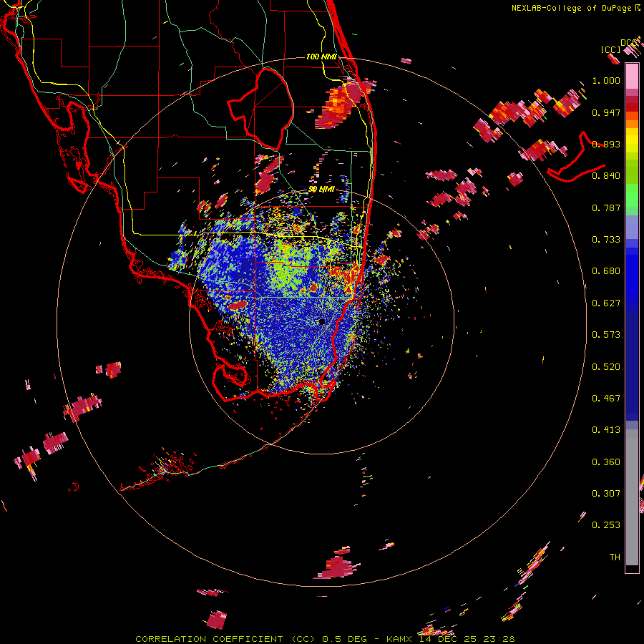
Task: Click the 1.000 scale value
Action: [x=606, y=80]
